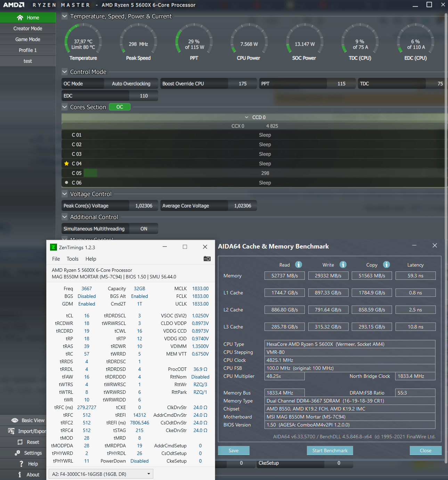Open Basic View with the eye icon

pyautogui.click(x=15, y=420)
